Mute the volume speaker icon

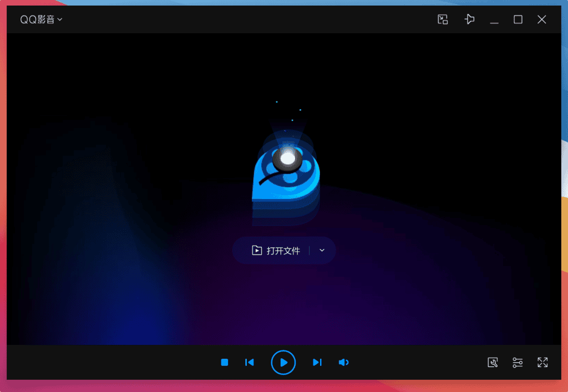343,362
